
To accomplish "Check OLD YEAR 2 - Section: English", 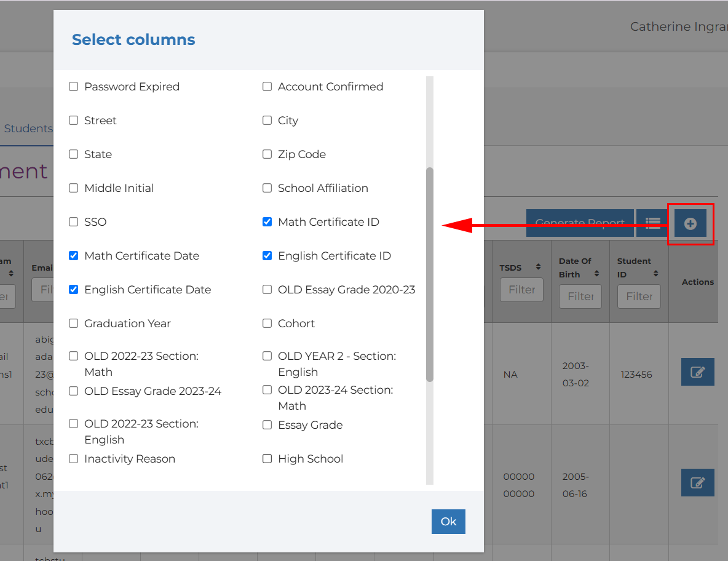I will click(267, 356).
